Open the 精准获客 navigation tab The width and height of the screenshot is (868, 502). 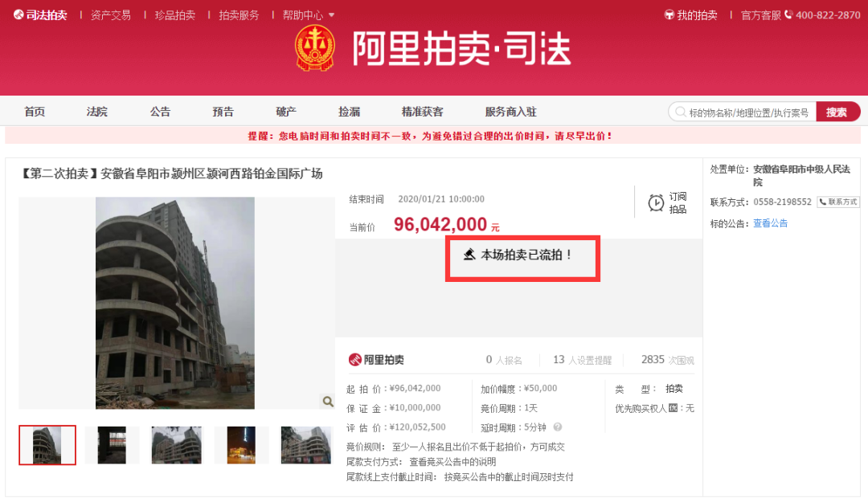pos(423,112)
